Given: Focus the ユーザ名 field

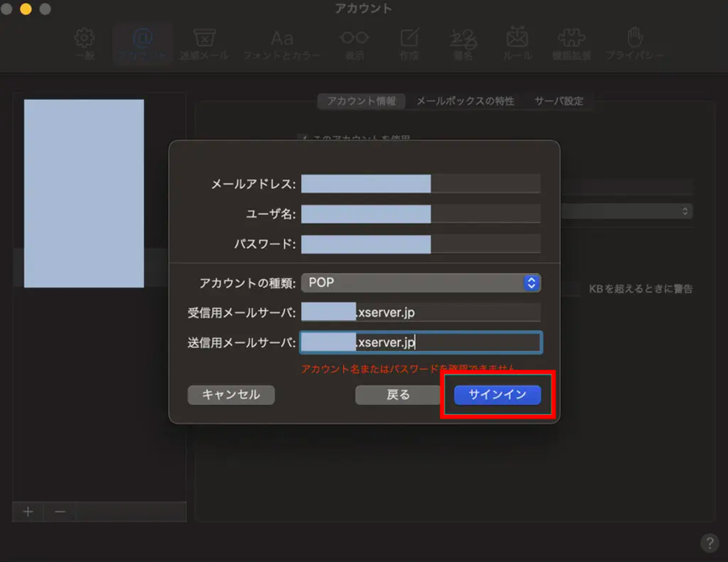Looking at the screenshot, I should [420, 214].
